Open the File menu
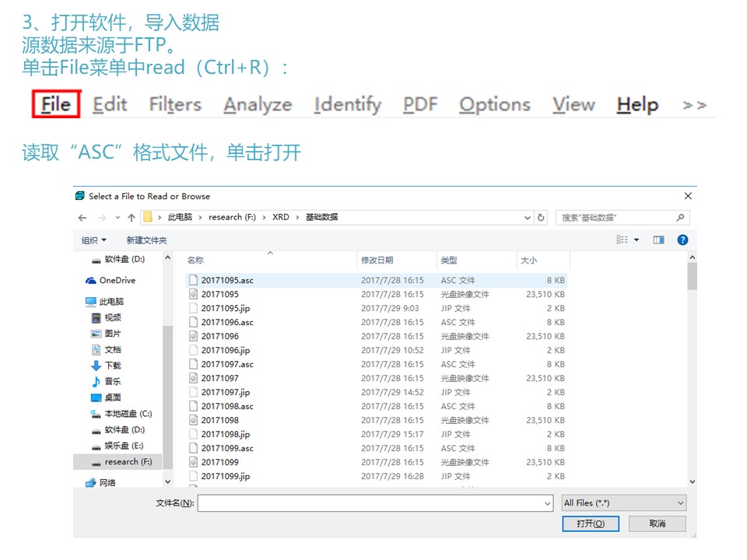 (56, 103)
